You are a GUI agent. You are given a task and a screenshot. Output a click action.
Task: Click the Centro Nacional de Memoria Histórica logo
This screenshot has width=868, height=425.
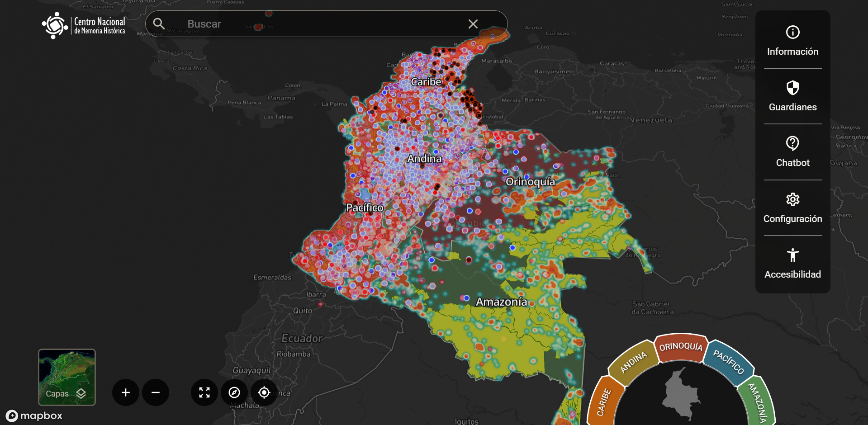tap(84, 25)
